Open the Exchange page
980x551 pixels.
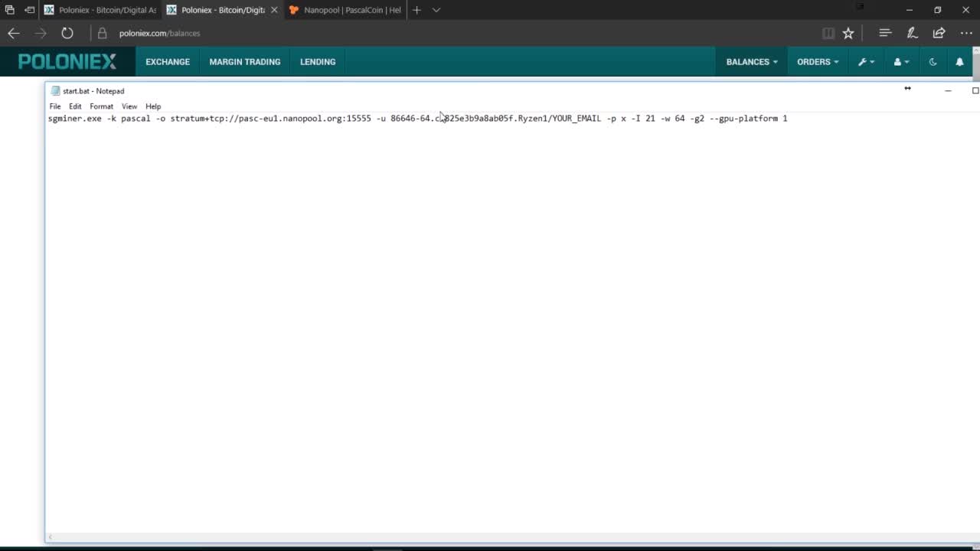click(168, 62)
